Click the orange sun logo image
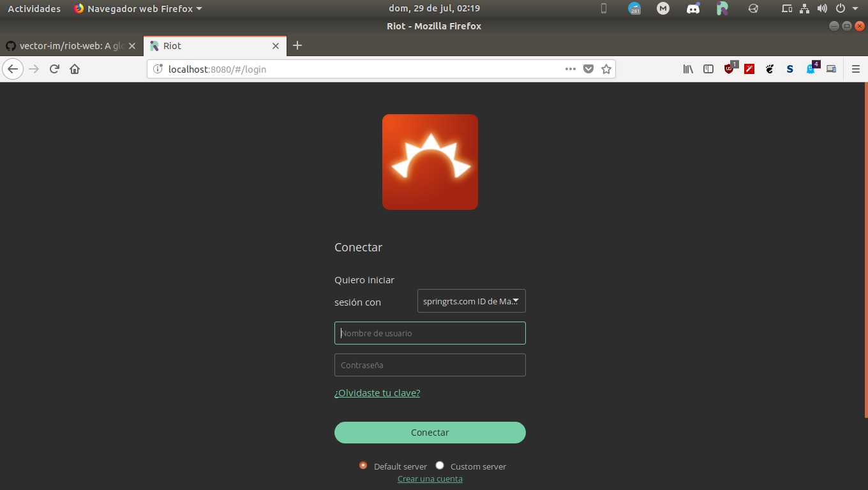Image resolution: width=868 pixels, height=490 pixels. click(430, 162)
